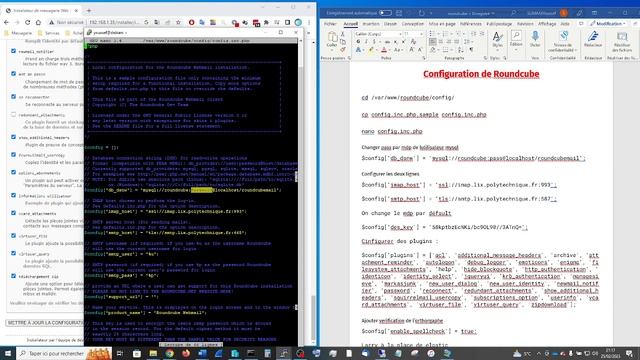Click the pilcrow show formatting marks icon
Viewport: 640px width, 360px height.
(471, 50)
